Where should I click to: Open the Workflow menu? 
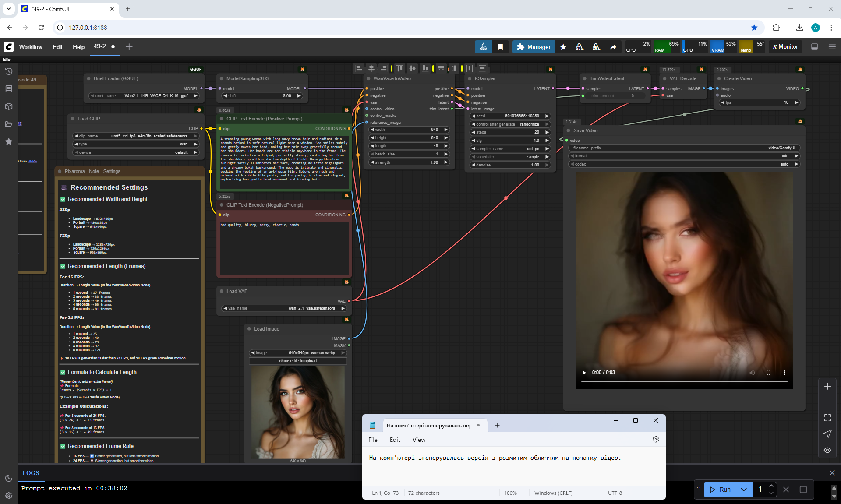(x=31, y=47)
